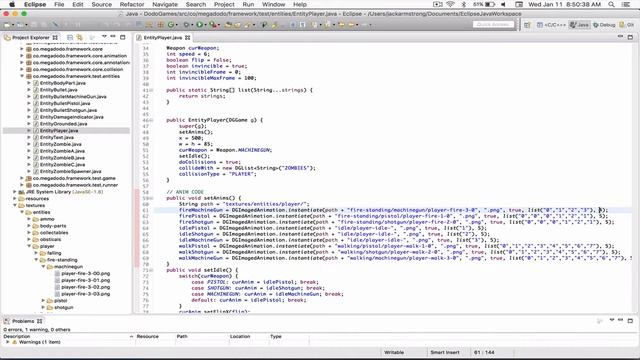
Task: Select the Project Explorer tab
Action: pos(31,38)
